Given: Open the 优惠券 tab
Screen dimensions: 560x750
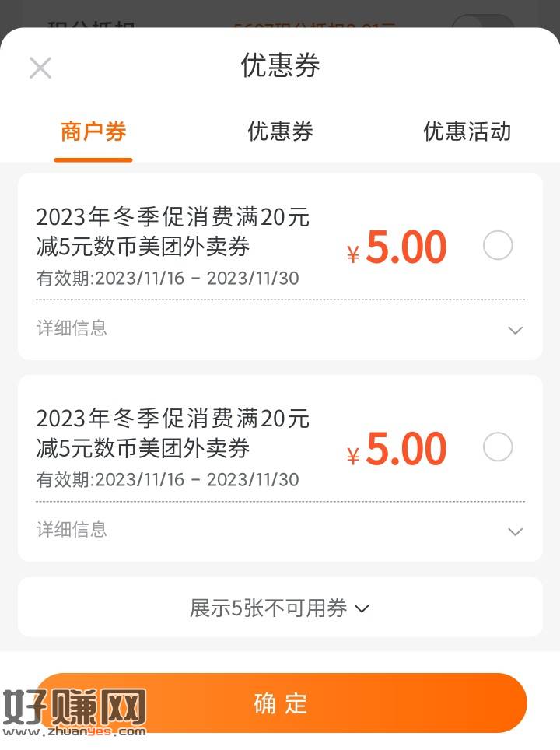Looking at the screenshot, I should click(x=280, y=131).
